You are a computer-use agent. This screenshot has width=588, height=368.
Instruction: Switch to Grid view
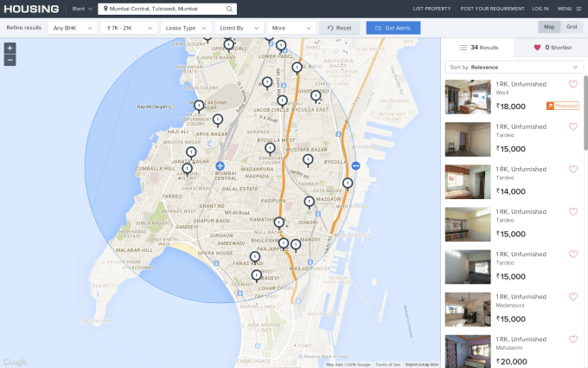point(572,27)
